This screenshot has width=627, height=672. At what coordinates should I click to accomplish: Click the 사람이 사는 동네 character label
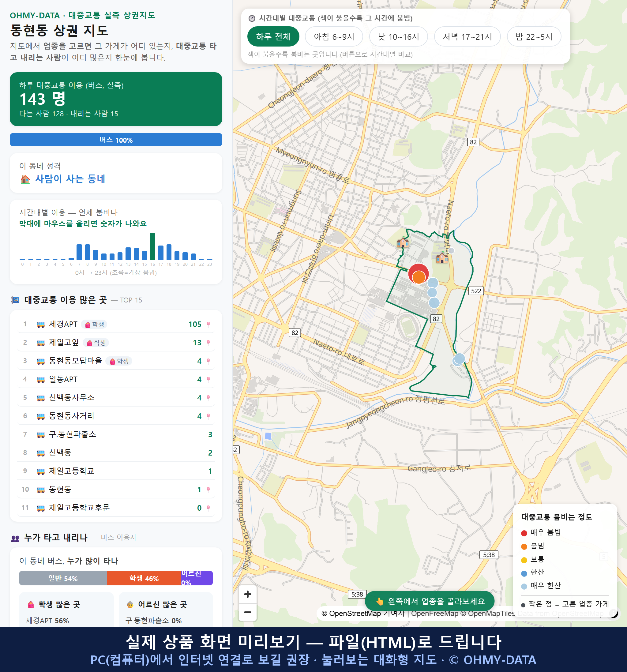tap(70, 179)
